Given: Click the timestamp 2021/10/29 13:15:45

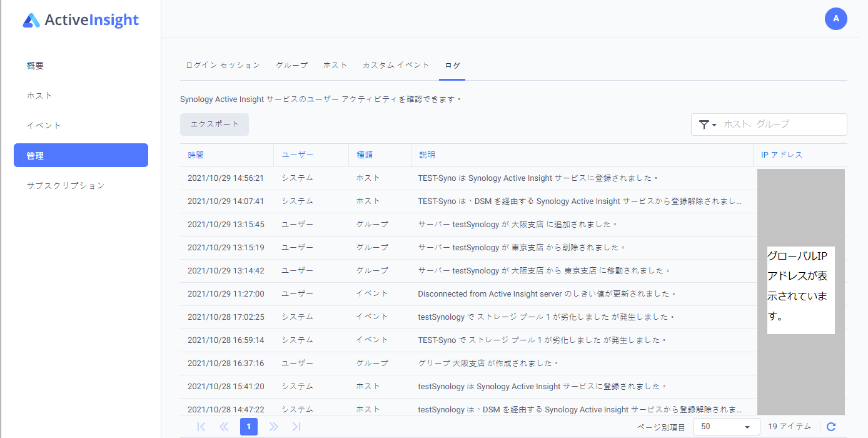Looking at the screenshot, I should pyautogui.click(x=226, y=225).
